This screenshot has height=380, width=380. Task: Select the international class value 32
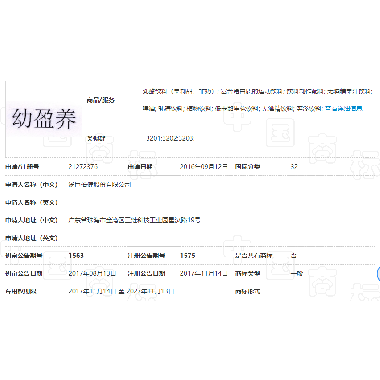tap(294, 166)
